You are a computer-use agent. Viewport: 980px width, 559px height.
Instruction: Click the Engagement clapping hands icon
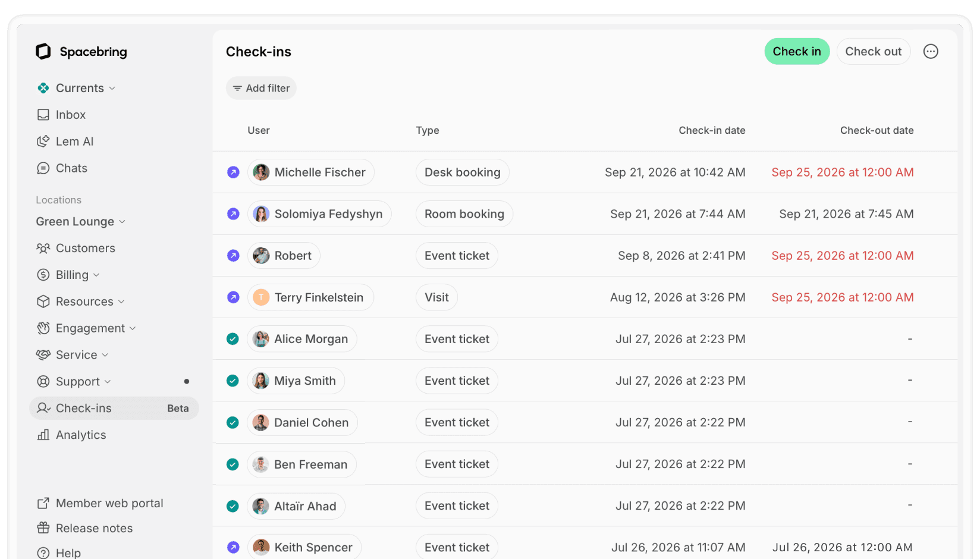pos(43,328)
